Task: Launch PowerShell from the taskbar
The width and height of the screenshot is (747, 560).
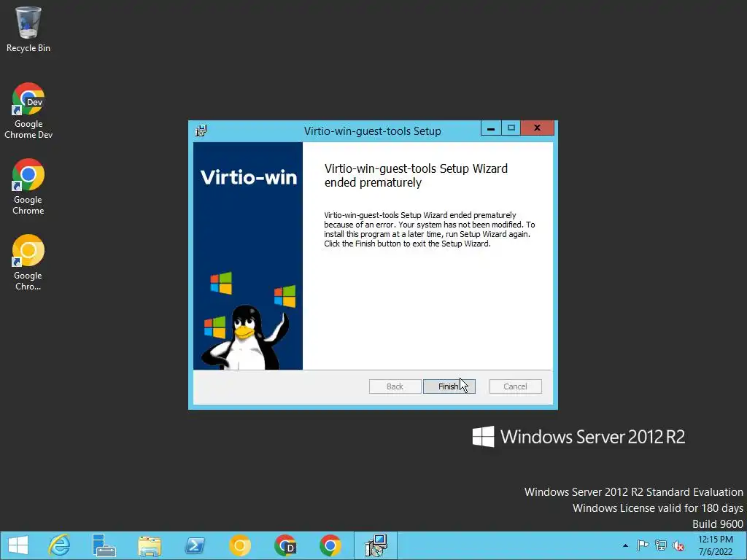Action: coord(194,545)
